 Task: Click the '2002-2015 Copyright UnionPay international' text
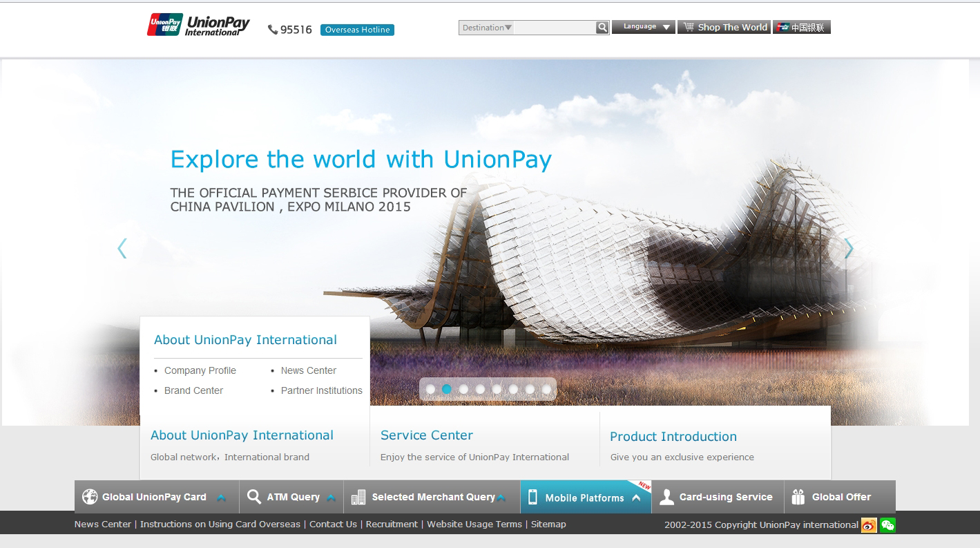pyautogui.click(x=761, y=525)
